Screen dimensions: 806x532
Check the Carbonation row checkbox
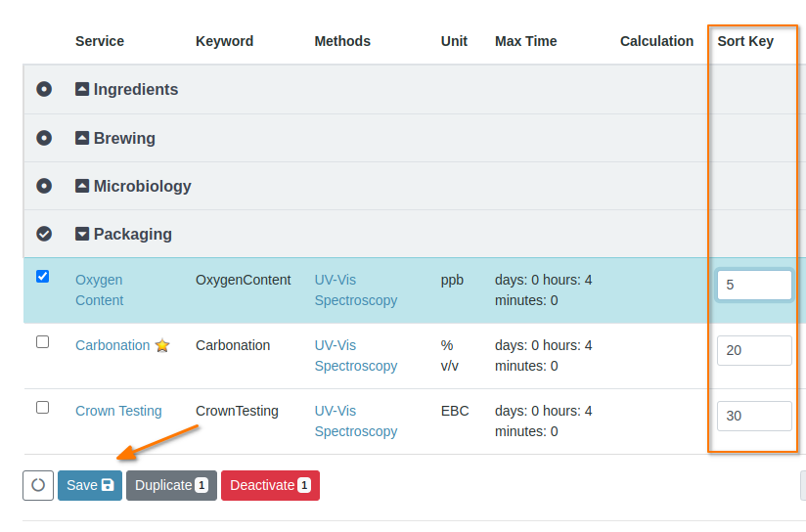pos(42,342)
